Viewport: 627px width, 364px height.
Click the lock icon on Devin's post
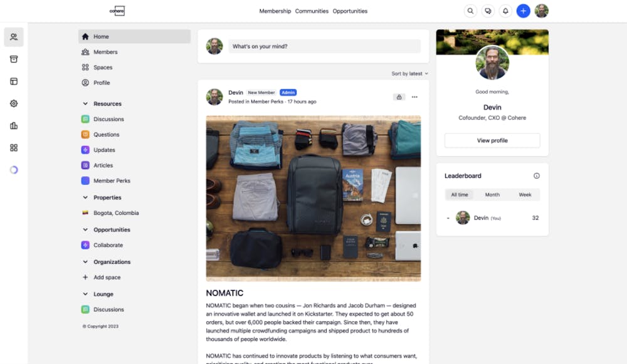click(399, 97)
